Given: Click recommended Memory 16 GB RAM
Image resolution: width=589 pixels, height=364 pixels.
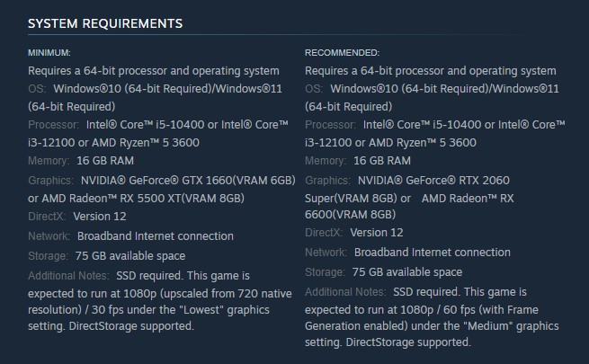Looking at the screenshot, I should tap(382, 161).
